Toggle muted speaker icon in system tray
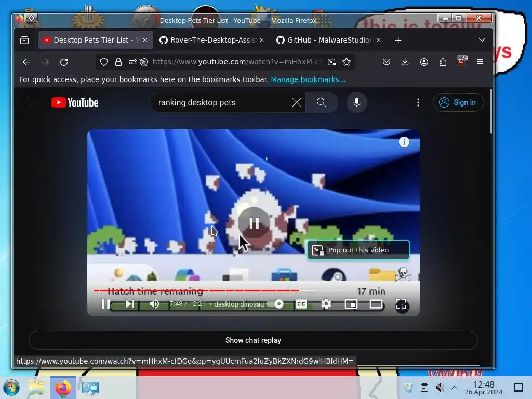Image resolution: width=532 pixels, height=399 pixels. click(440, 388)
